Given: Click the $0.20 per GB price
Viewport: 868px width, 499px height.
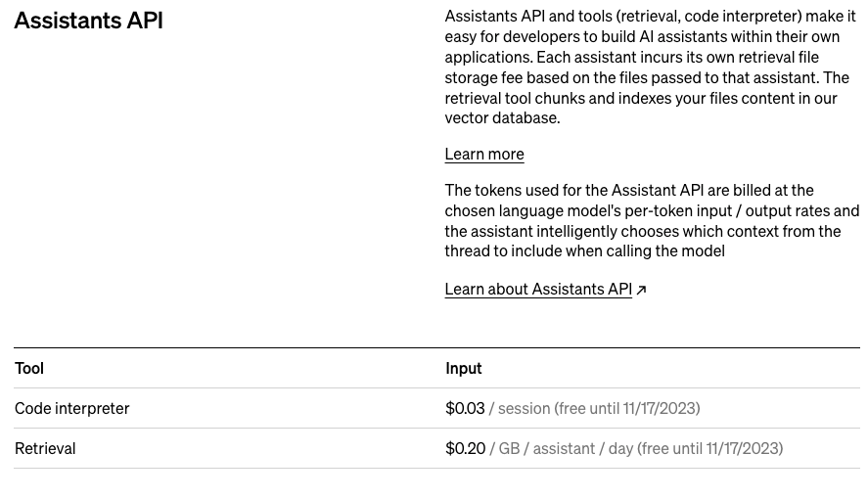Looking at the screenshot, I should tap(466, 449).
